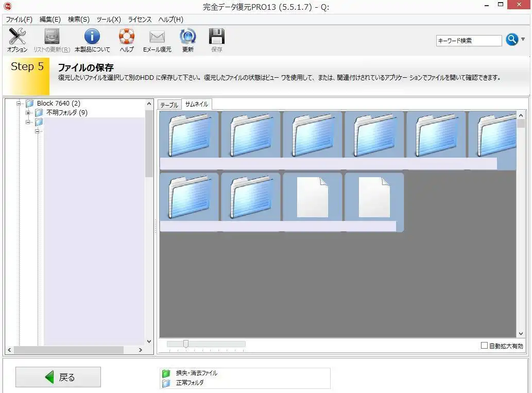Enable the 自動拡大有効 checkbox

[484, 346]
